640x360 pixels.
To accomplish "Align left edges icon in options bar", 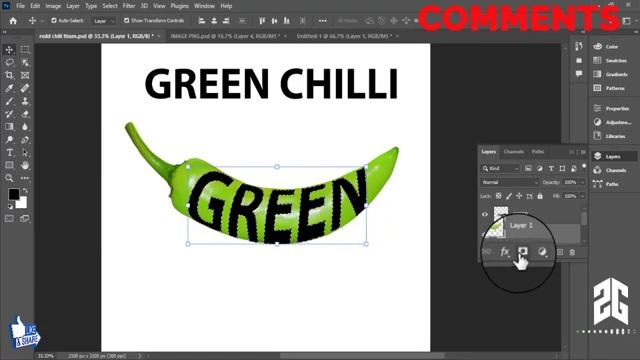I will click(x=202, y=20).
